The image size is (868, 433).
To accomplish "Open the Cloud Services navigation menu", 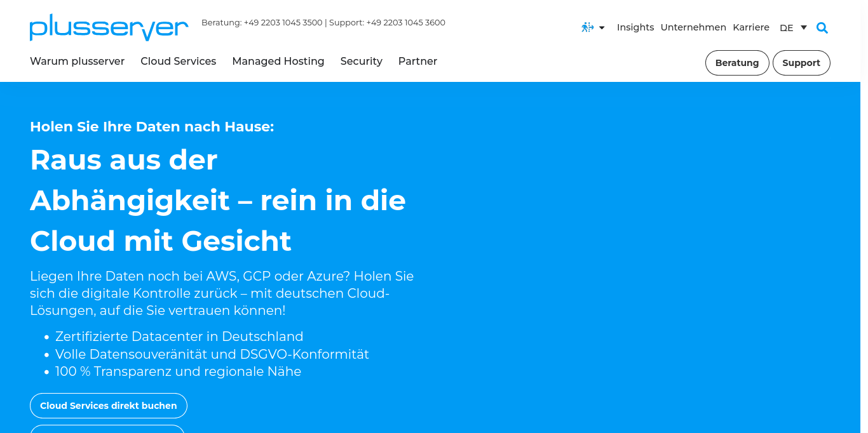I will pos(178,61).
